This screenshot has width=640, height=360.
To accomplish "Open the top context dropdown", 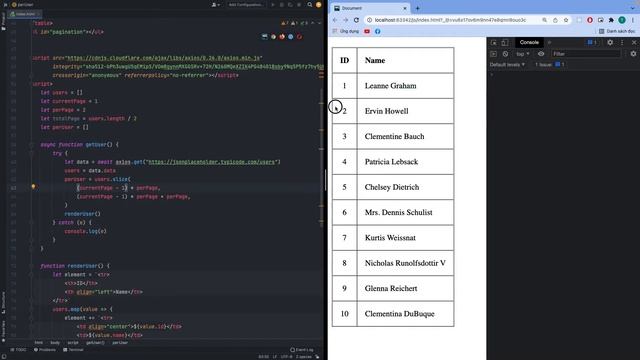I will coord(522,54).
